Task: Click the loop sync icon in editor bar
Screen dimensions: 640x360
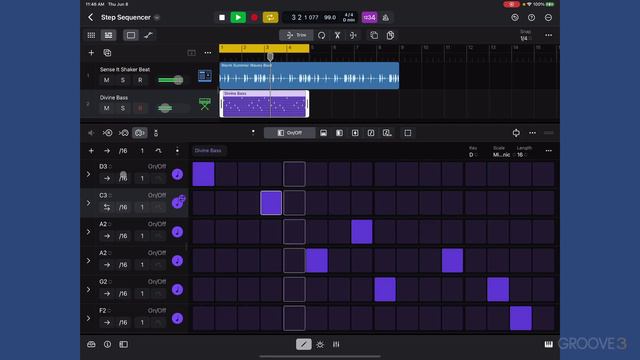Action: [516, 133]
